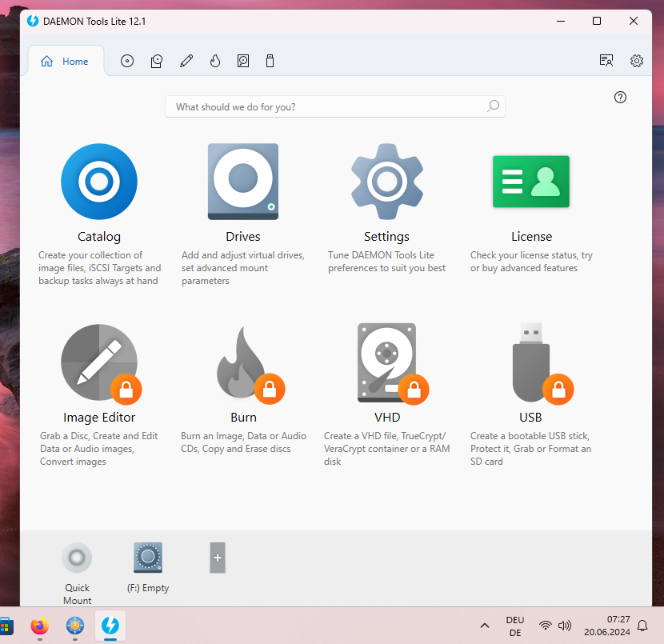Open the green License card tile
This screenshot has height=644, width=664.
coord(531,182)
